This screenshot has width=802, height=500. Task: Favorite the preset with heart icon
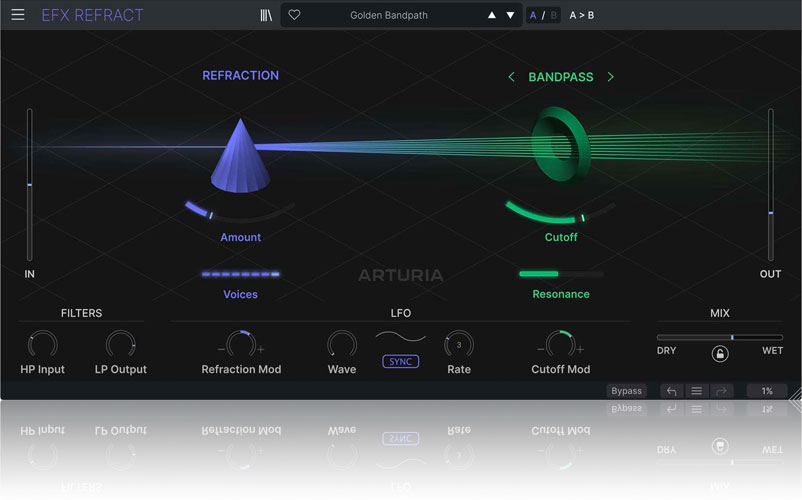pos(294,15)
